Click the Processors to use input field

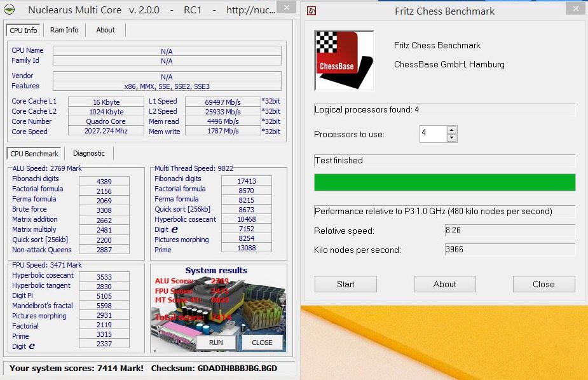pyautogui.click(x=434, y=134)
